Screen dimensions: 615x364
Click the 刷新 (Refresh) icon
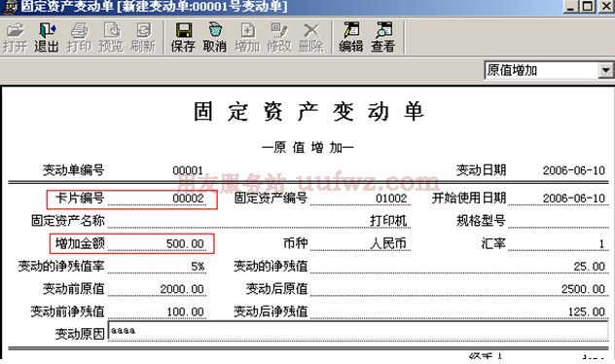tap(143, 38)
